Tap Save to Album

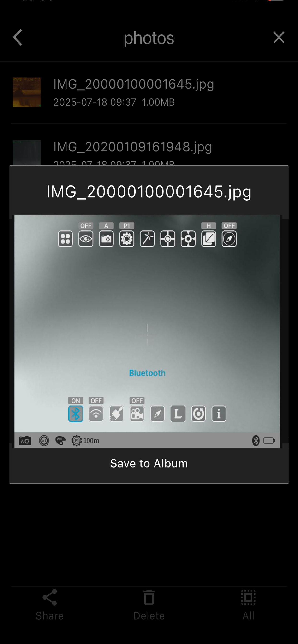click(149, 463)
